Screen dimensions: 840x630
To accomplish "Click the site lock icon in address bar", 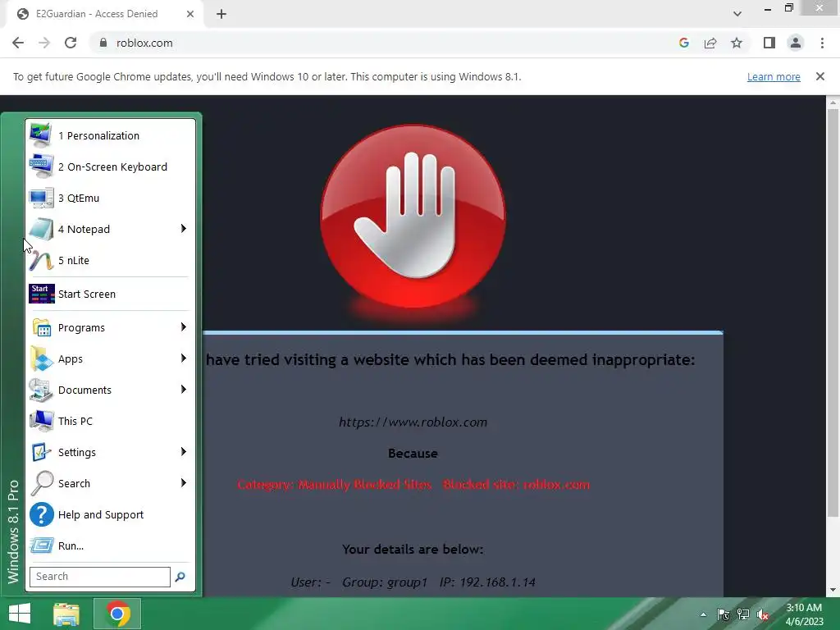I will point(103,43).
